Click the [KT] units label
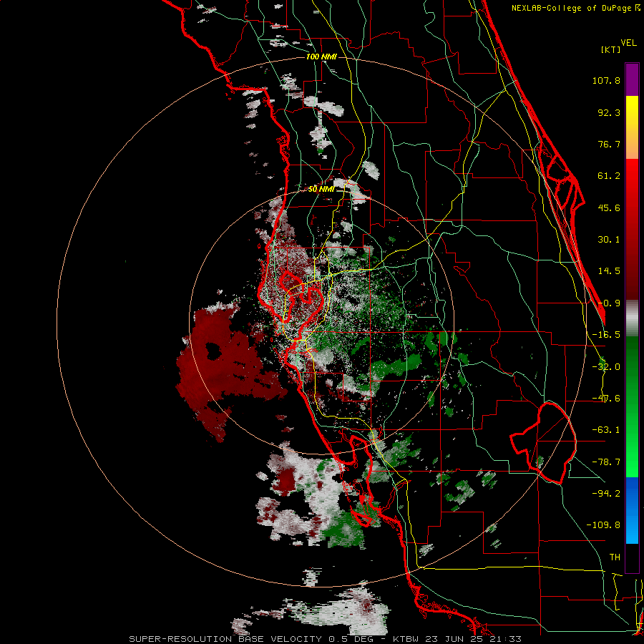This screenshot has width=644, height=644. (611, 49)
